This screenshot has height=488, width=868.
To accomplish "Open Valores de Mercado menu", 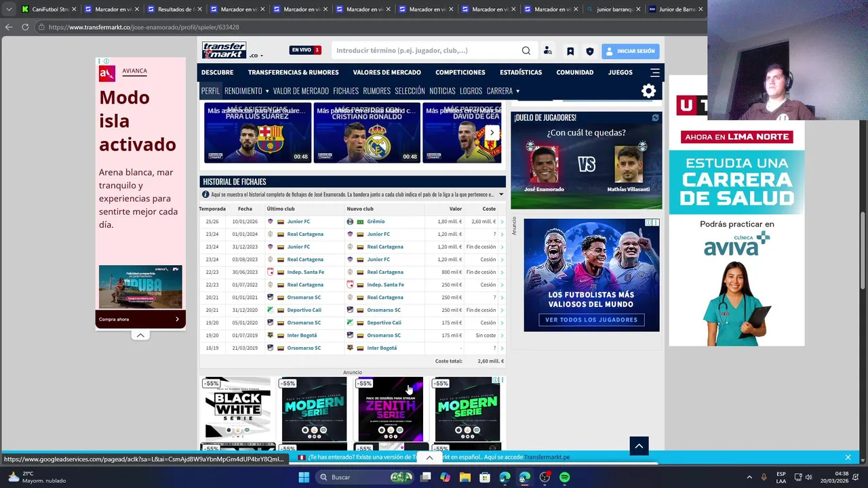I will coord(387,73).
